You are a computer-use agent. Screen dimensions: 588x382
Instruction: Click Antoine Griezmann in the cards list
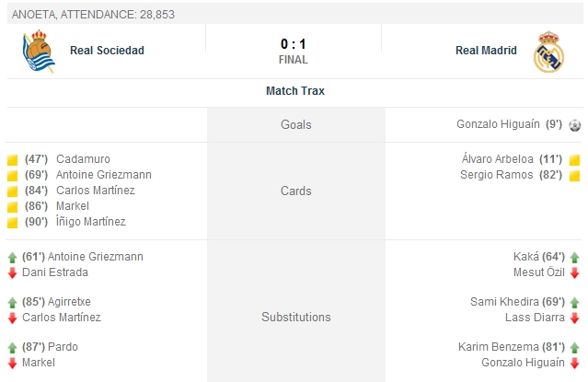coord(103,175)
